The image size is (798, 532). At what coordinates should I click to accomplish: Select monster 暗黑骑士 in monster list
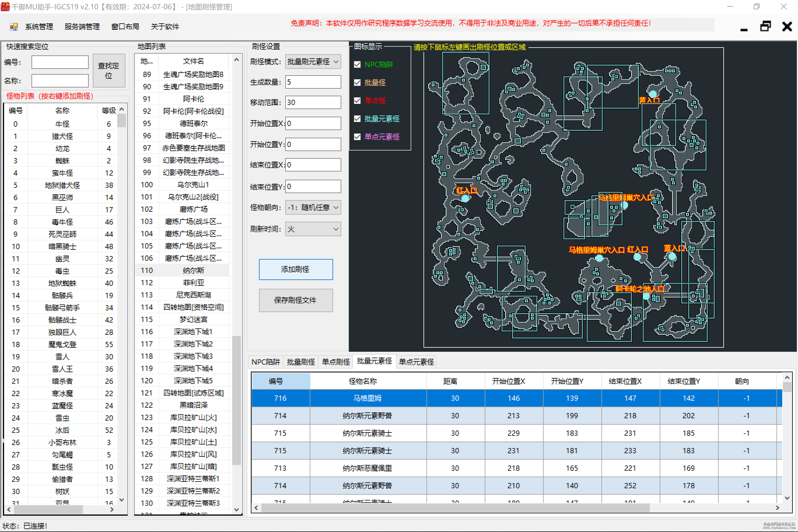pyautogui.click(x=61, y=246)
